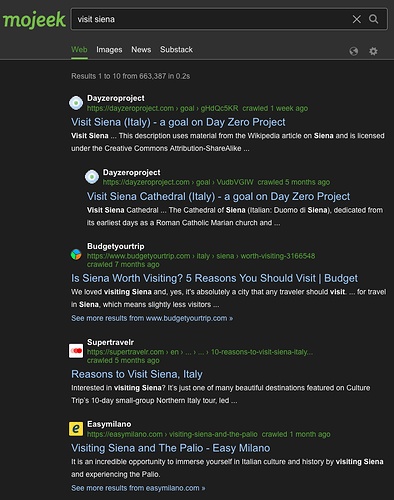Click the first Dayzeroproject favicon for the gHdQc5KR result
The height and width of the screenshot is (500, 394).
point(76,103)
